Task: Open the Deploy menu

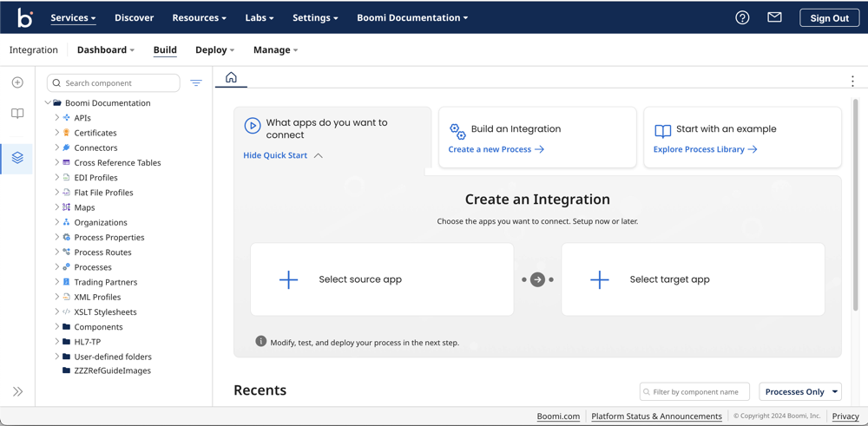Action: pos(214,49)
